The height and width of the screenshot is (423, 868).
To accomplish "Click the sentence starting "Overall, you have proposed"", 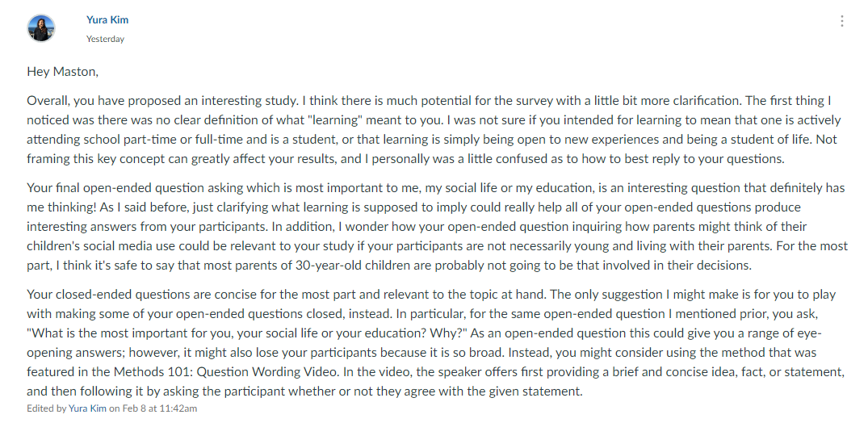I will coord(163,101).
